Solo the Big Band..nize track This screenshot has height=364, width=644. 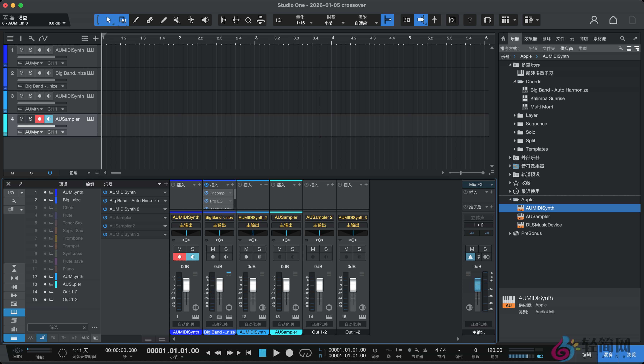click(30, 73)
